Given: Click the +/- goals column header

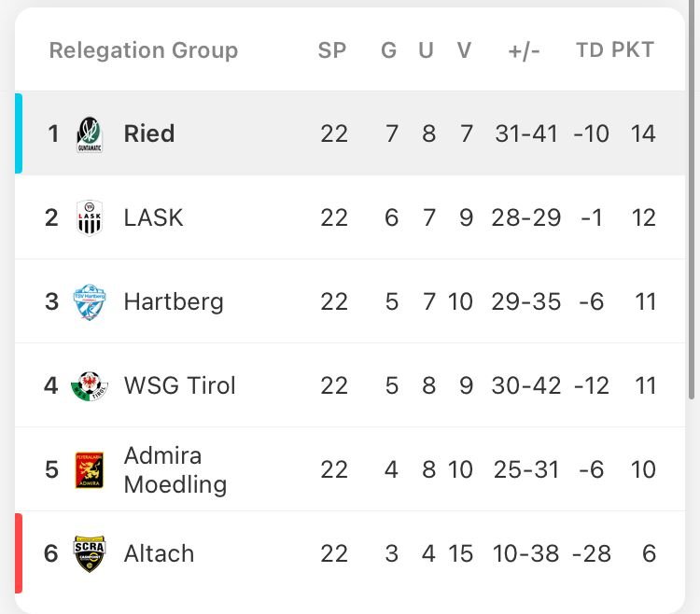Looking at the screenshot, I should click(x=525, y=51).
